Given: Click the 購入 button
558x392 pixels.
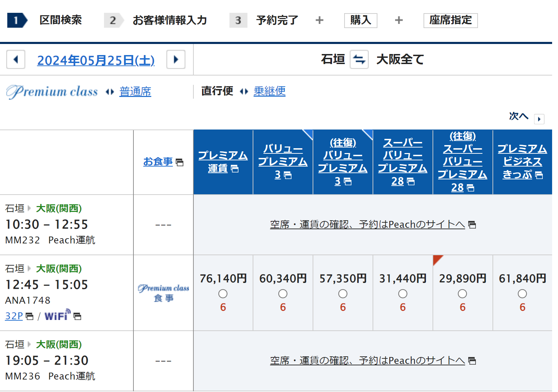Looking at the screenshot, I should tap(360, 20).
